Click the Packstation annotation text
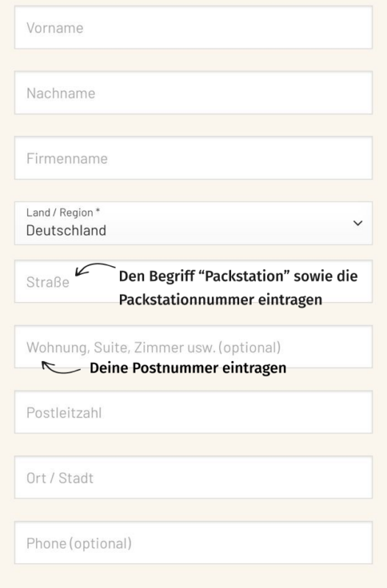Viewport: 387px width, 588px height. coord(238,287)
